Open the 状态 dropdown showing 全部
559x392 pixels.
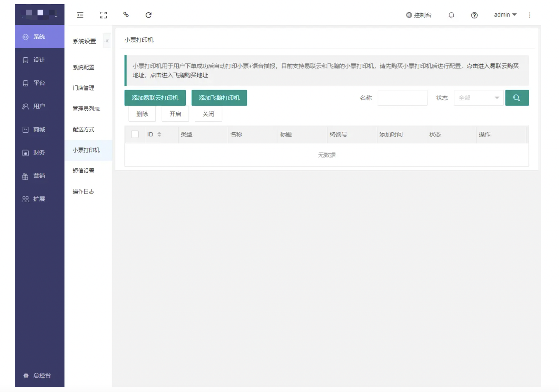(x=479, y=98)
